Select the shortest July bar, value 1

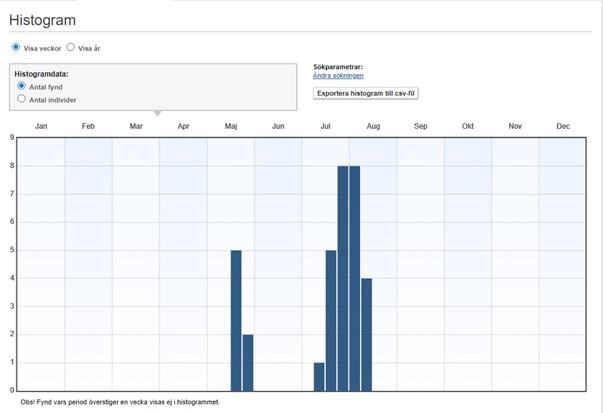coord(319,376)
